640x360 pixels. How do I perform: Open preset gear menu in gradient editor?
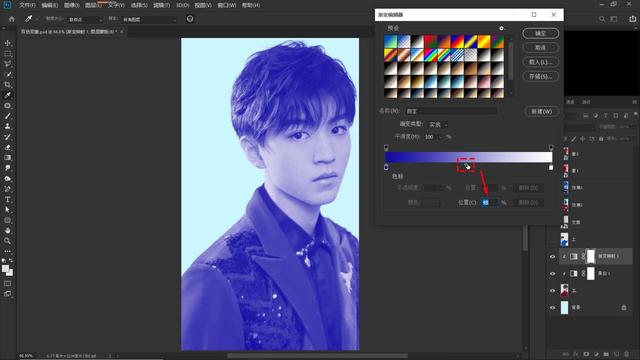tap(501, 28)
